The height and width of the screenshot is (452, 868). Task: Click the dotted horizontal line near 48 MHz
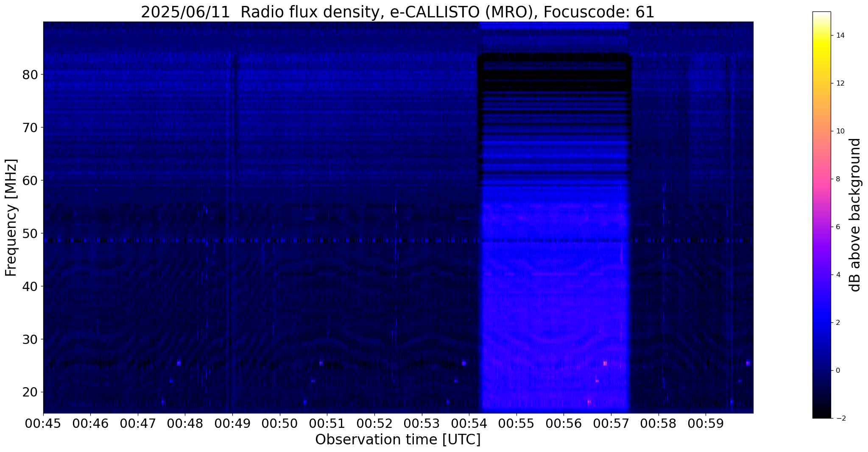coord(398,241)
